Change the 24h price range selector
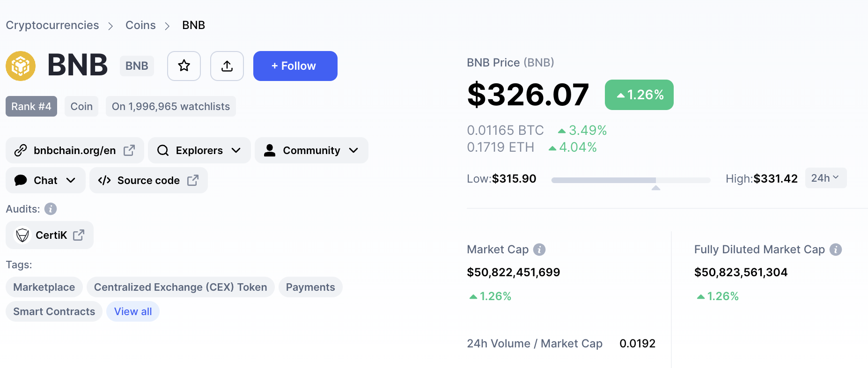This screenshot has height=368, width=868. point(825,178)
